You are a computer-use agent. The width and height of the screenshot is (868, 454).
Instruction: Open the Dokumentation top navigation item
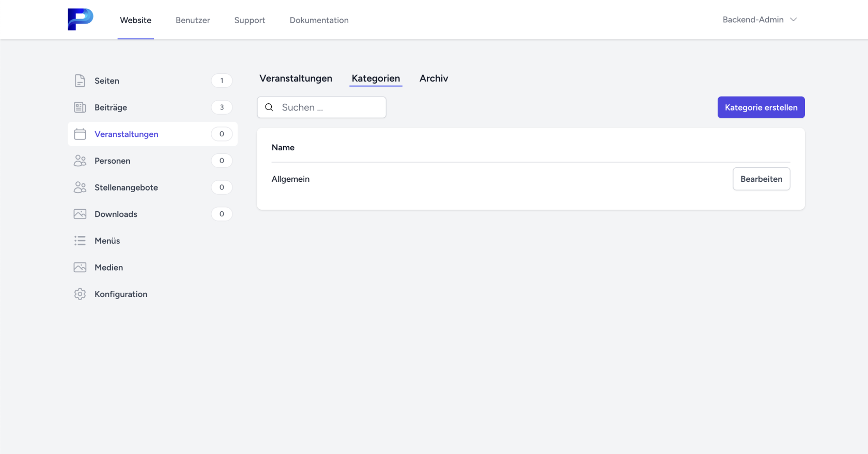click(319, 20)
